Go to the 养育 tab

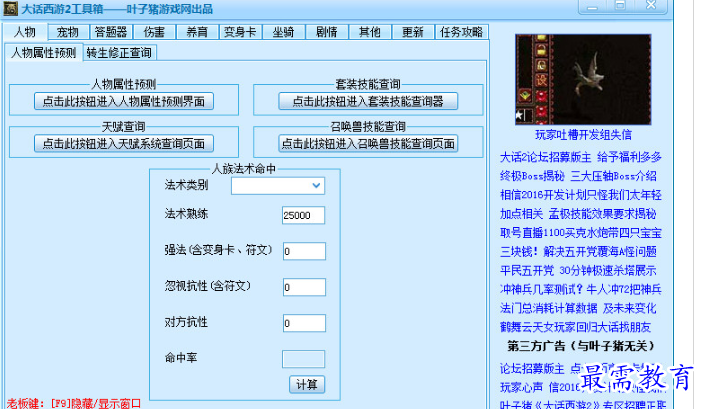tap(197, 32)
